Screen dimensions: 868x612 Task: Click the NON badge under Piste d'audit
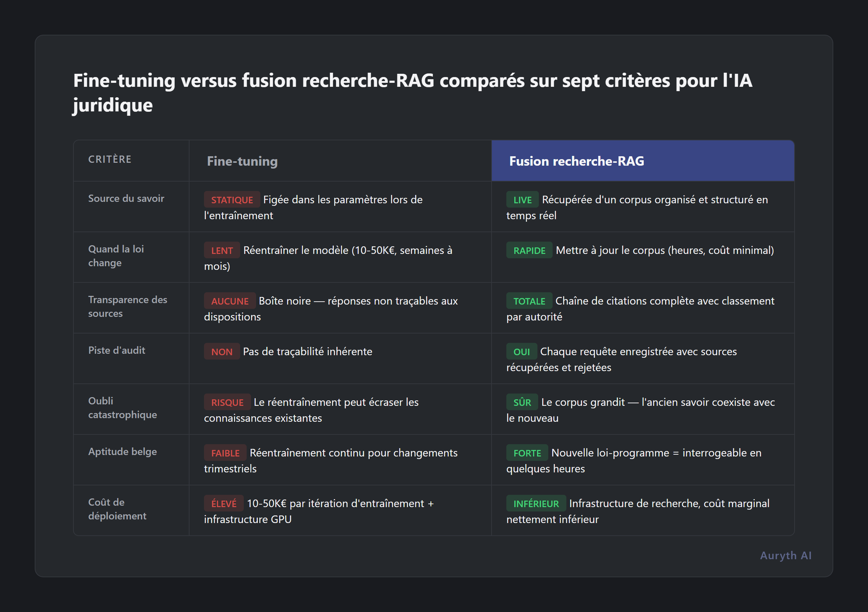click(222, 351)
